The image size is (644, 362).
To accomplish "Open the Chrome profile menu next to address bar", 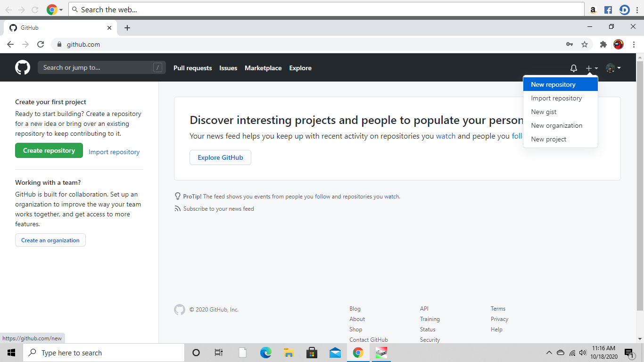I will point(619,44).
